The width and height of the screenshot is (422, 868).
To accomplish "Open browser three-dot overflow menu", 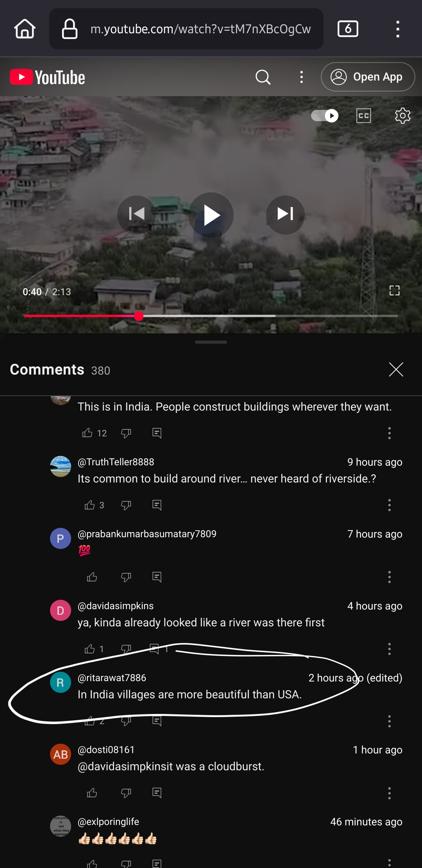I will pyautogui.click(x=398, y=29).
